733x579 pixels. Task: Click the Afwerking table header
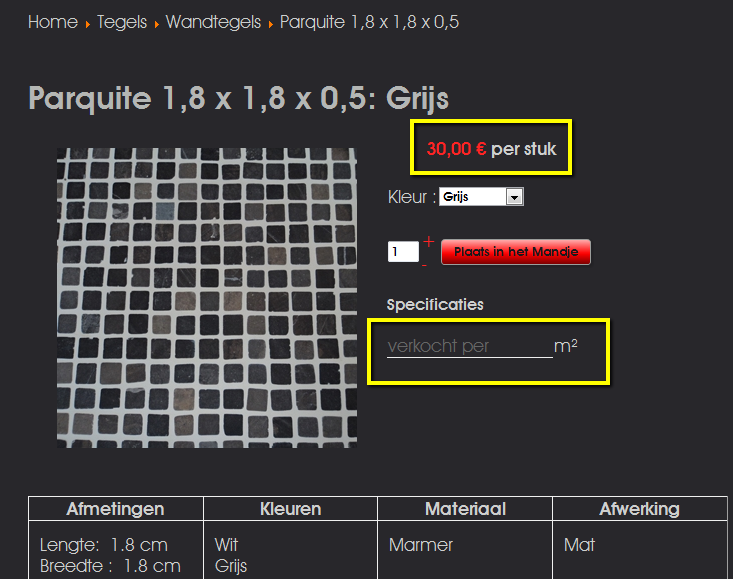point(640,509)
